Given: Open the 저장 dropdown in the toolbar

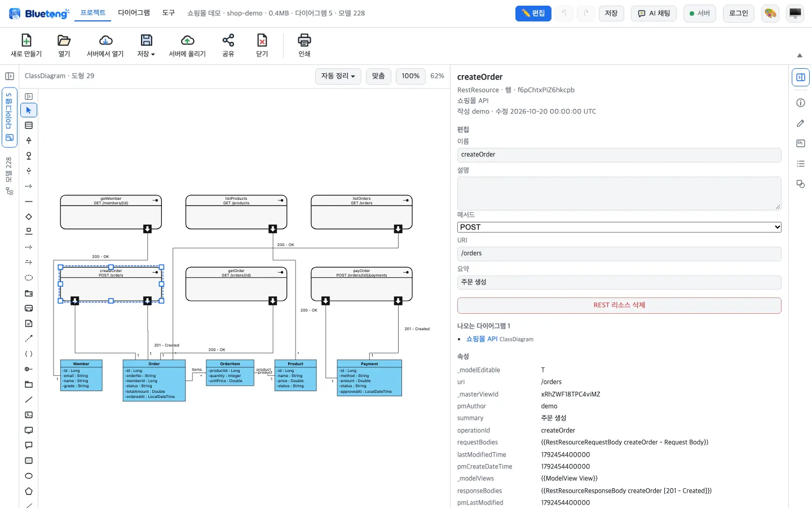Looking at the screenshot, I should [146, 46].
